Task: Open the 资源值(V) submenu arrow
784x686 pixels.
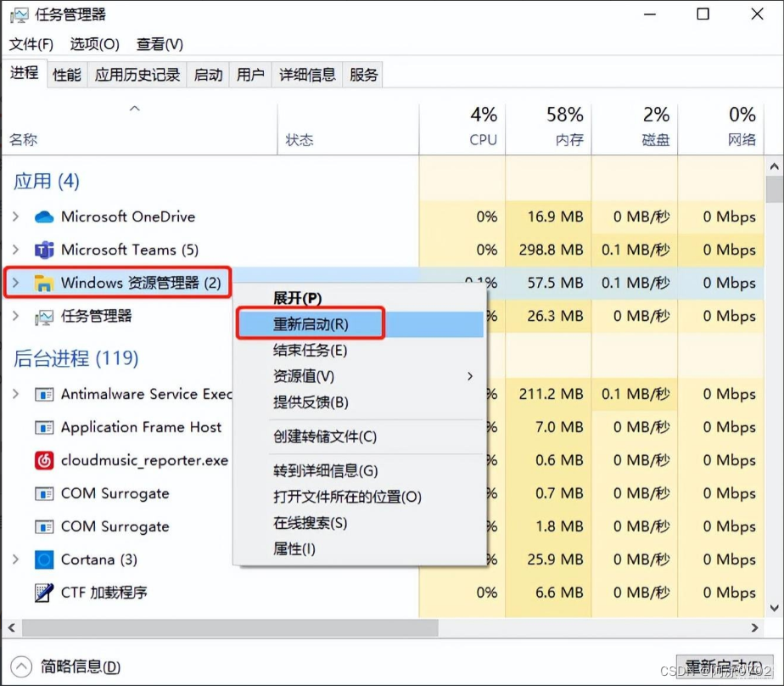Action: click(469, 376)
